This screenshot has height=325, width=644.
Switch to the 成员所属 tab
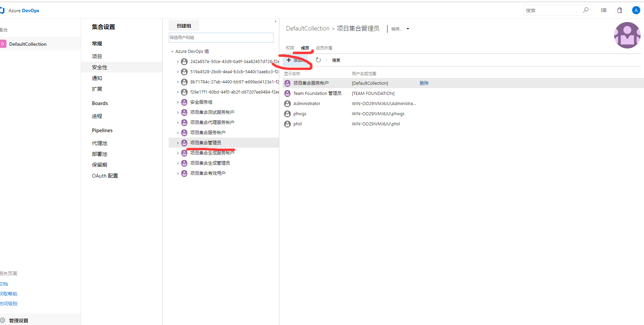click(324, 48)
